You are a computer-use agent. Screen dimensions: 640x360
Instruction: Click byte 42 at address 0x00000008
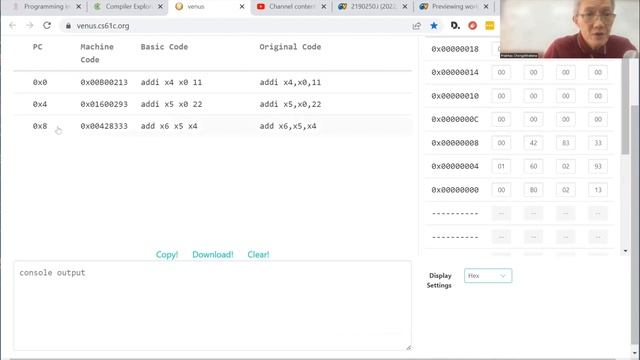[533, 143]
